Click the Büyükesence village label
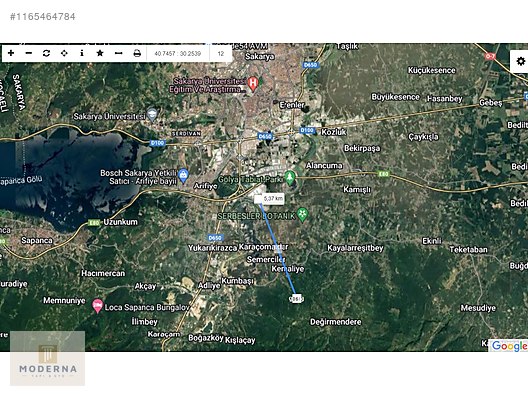Image resolution: width=528 pixels, height=396 pixels. pyautogui.click(x=395, y=97)
